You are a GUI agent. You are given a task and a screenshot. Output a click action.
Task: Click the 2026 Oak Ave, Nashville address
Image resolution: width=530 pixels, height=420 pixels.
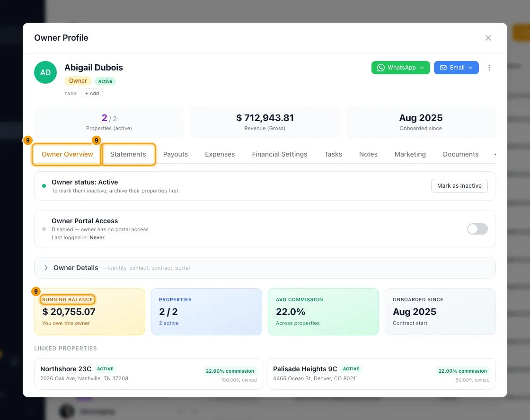(x=84, y=378)
